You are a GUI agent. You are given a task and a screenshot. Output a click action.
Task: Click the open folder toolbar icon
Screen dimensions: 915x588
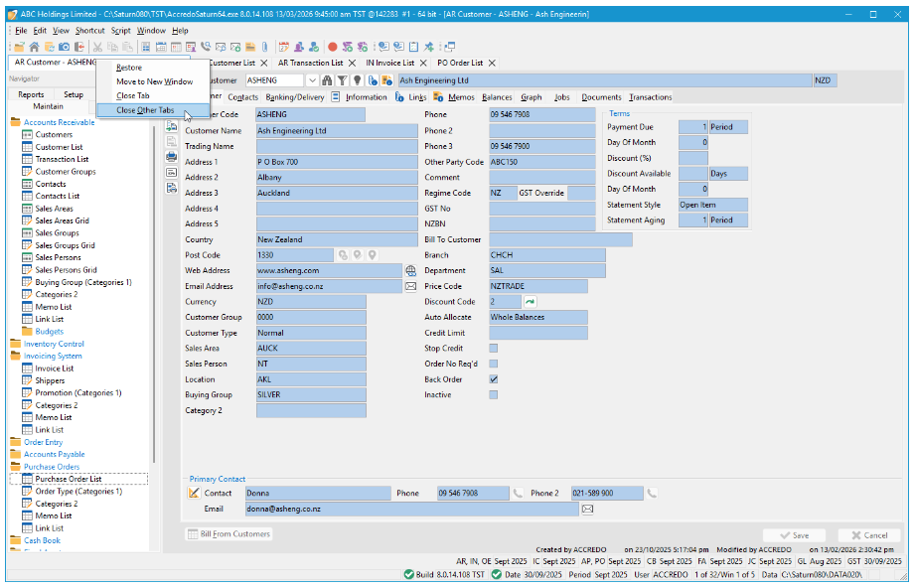pyautogui.click(x=19, y=47)
